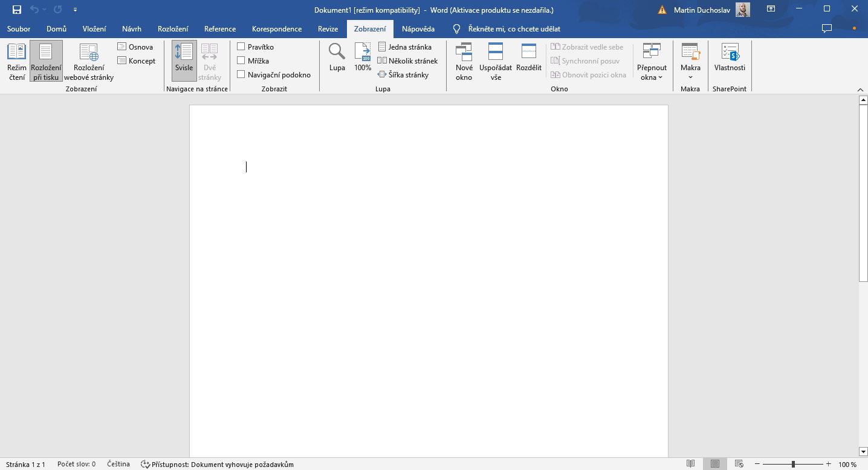Click Uspořádat vše to arrange windows
The width and height of the screenshot is (868, 470).
point(495,60)
